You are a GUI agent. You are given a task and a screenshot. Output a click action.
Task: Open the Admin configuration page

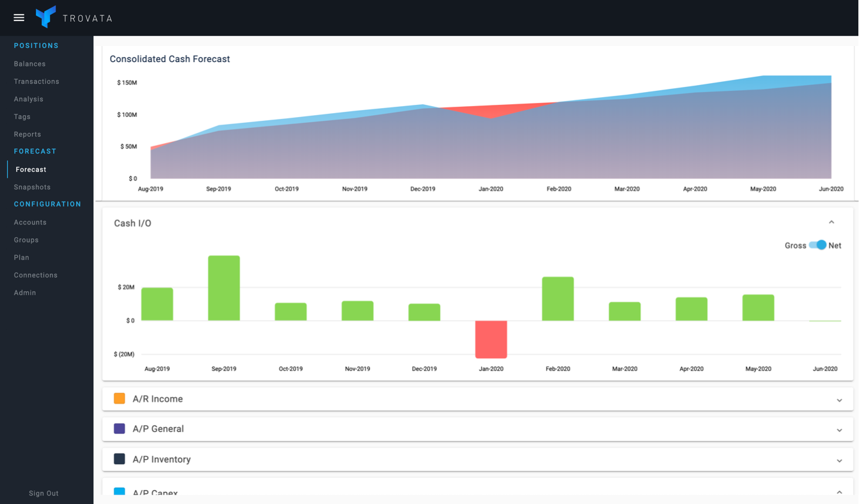point(25,292)
